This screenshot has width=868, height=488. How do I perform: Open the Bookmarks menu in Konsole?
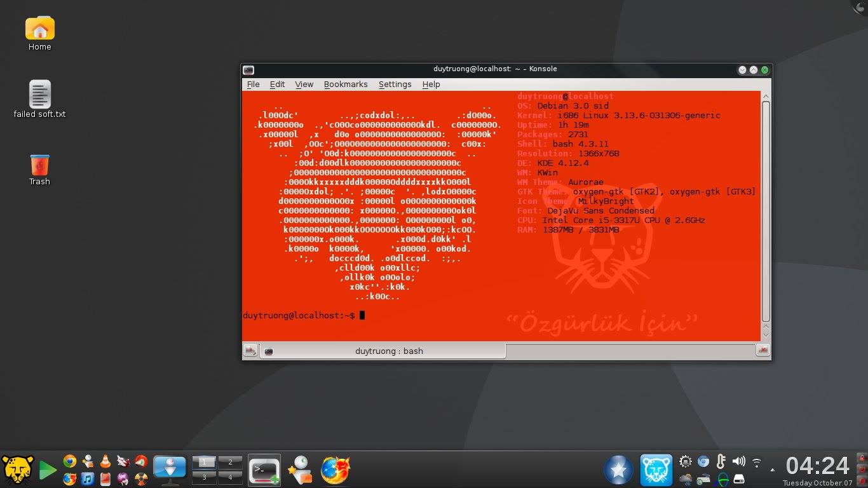pos(346,84)
